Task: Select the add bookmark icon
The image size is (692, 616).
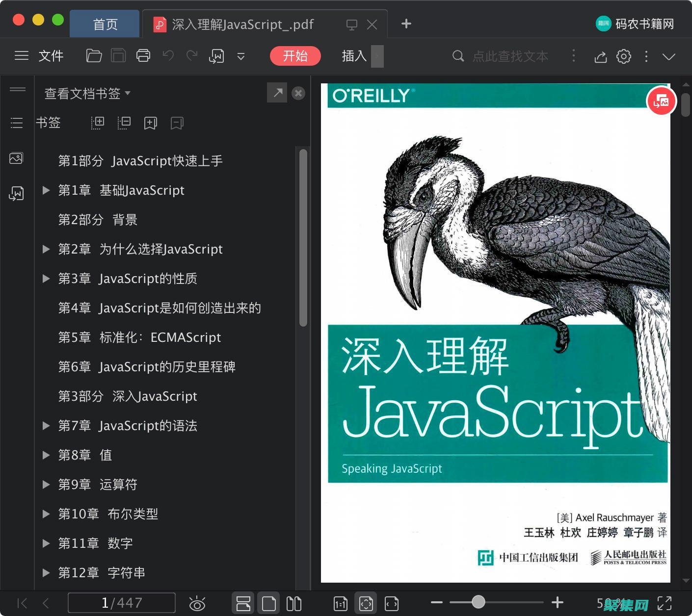Action: [x=150, y=123]
